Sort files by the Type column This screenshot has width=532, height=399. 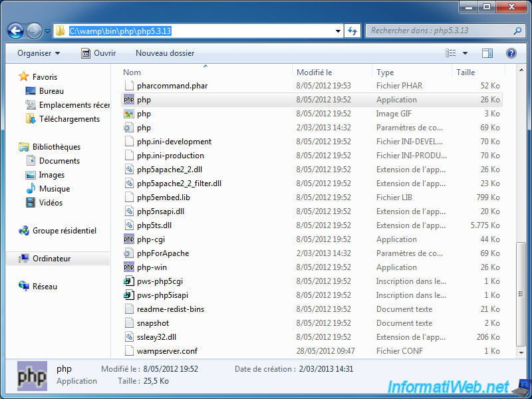[x=412, y=72]
